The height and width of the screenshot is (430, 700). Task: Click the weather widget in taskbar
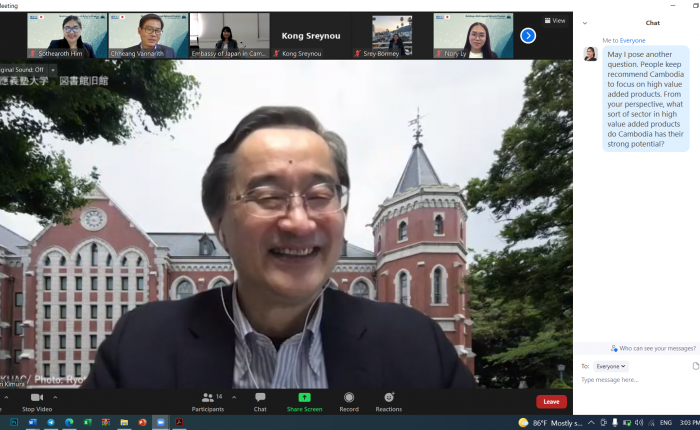(x=548, y=422)
